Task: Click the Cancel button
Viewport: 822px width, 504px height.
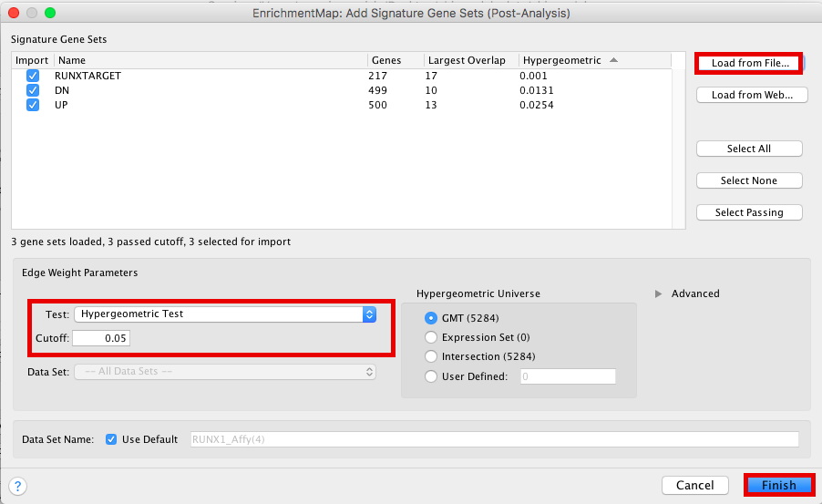Action: click(695, 485)
